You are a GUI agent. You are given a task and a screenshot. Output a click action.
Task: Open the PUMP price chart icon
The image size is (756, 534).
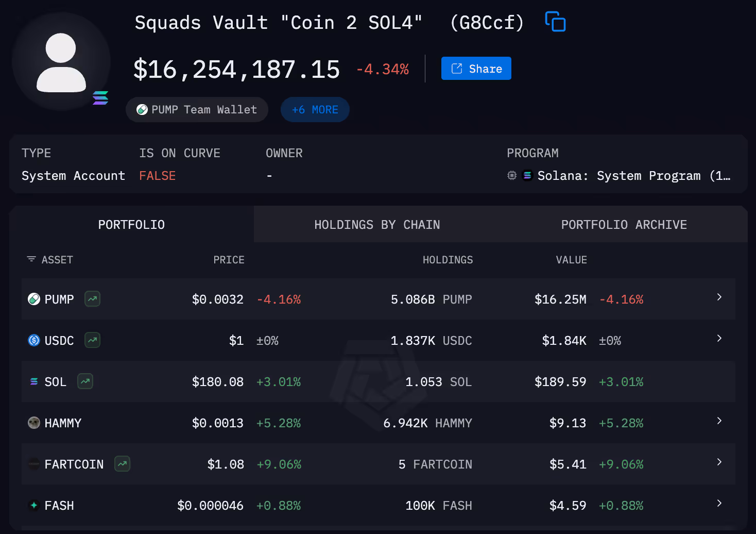click(92, 299)
